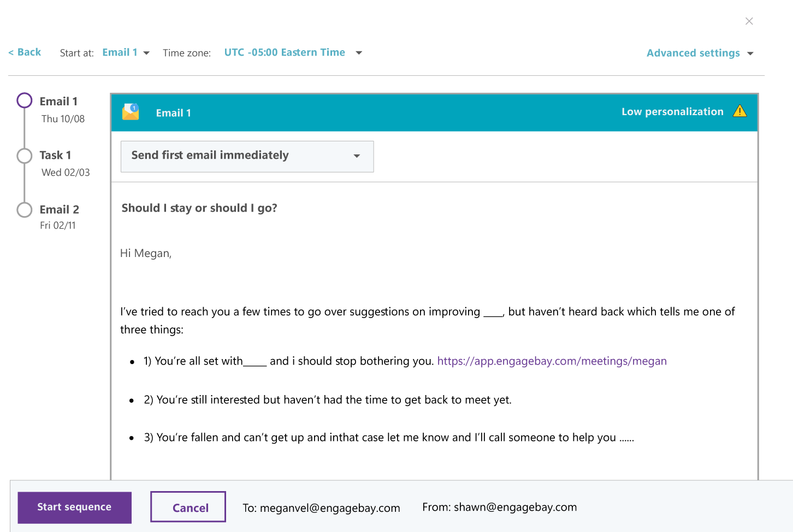Open the engagebay meetings link

tap(552, 361)
